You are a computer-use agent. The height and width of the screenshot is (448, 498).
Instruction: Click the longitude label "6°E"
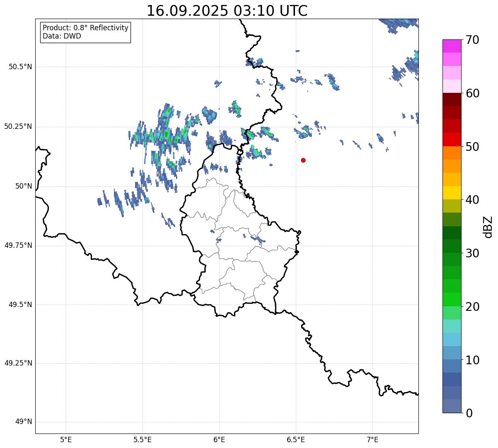pyautogui.click(x=220, y=439)
